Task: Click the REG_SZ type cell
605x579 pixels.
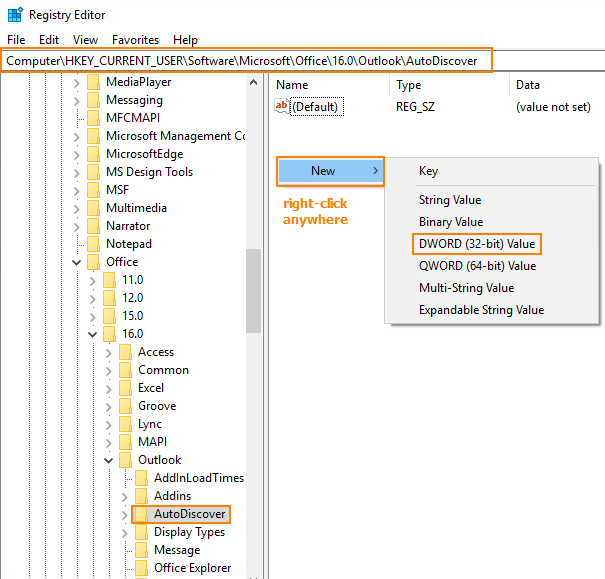Action: pos(415,106)
